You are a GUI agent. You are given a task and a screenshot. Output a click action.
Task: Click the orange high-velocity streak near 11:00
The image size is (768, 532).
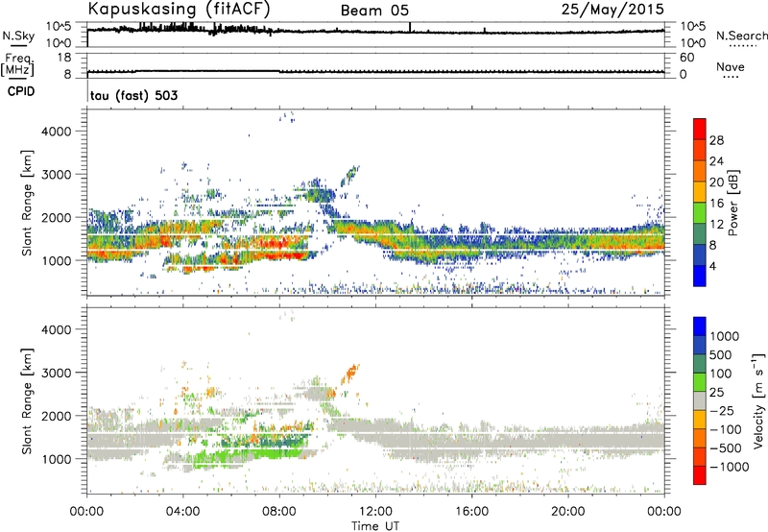pos(350,373)
